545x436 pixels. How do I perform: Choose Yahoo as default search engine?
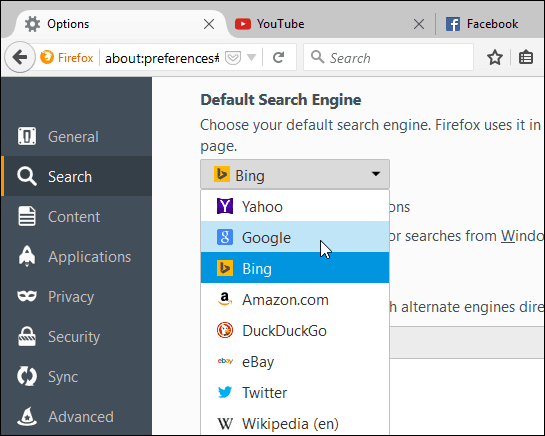(x=295, y=206)
